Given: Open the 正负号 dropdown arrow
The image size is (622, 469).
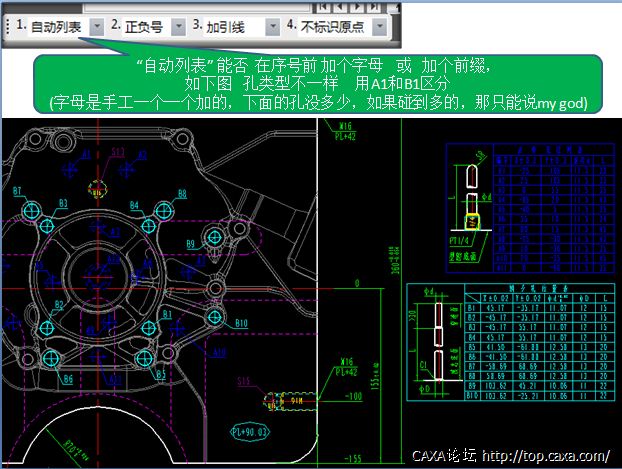Looking at the screenshot, I should (x=179, y=27).
